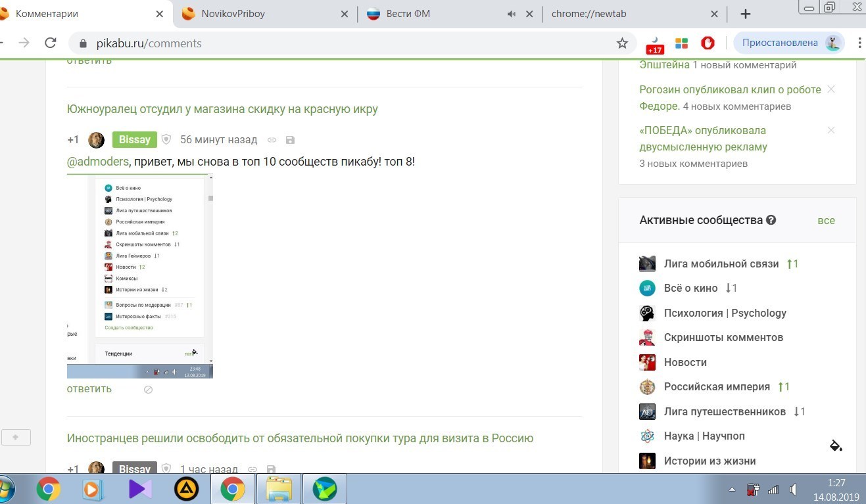The width and height of the screenshot is (866, 504).
Task: Click the "@admoders" mention
Action: tap(98, 162)
